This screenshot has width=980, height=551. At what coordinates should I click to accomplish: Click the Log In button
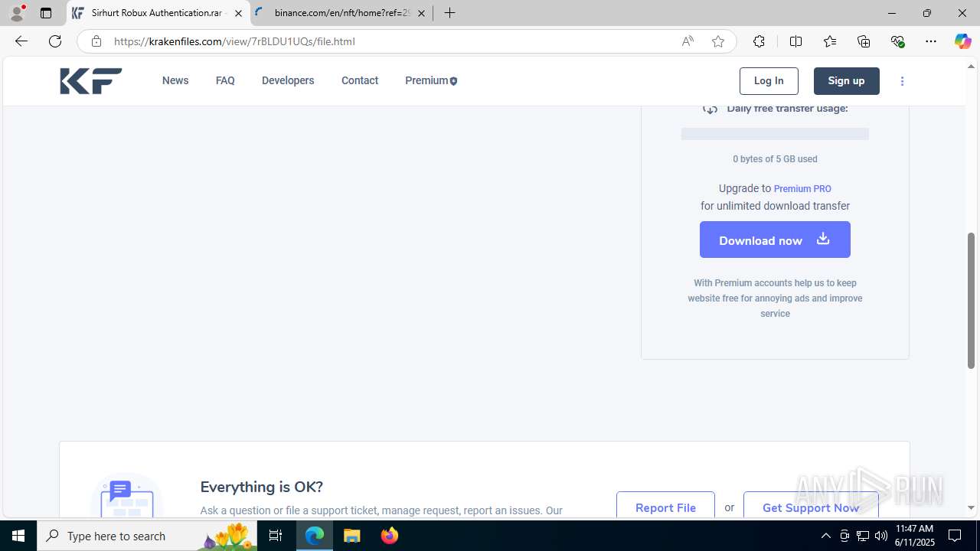point(769,81)
